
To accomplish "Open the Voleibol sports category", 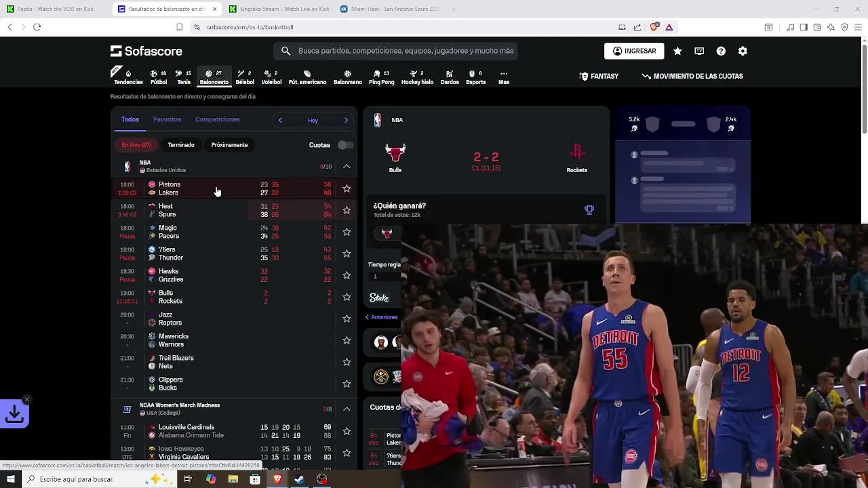I will click(x=271, y=77).
